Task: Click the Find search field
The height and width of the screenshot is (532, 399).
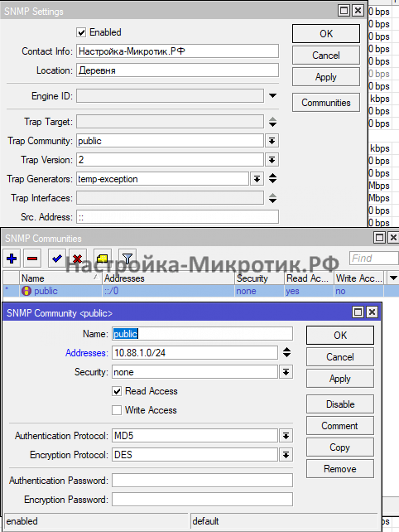Action: (x=374, y=259)
